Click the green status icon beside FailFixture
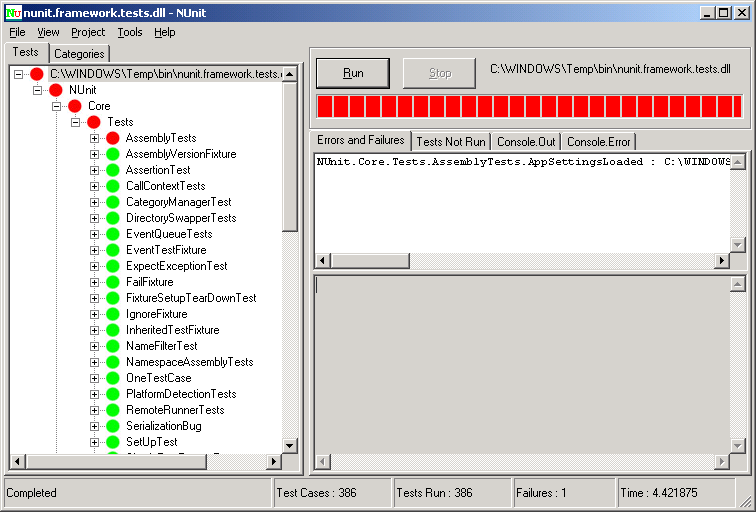This screenshot has width=756, height=512. (113, 282)
